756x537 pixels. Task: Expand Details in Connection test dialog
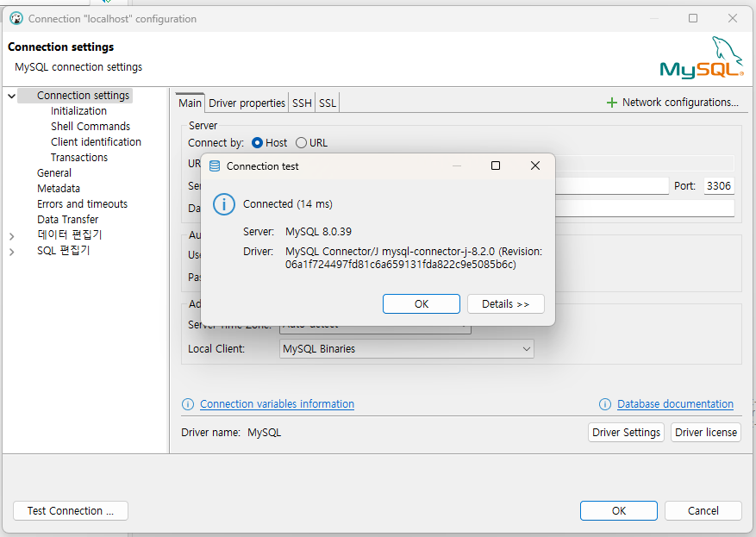click(506, 303)
